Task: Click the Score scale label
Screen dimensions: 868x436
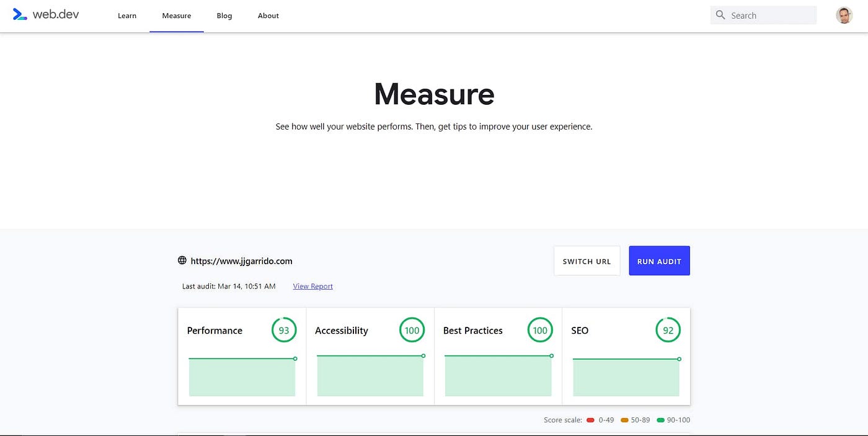Action: 563,420
